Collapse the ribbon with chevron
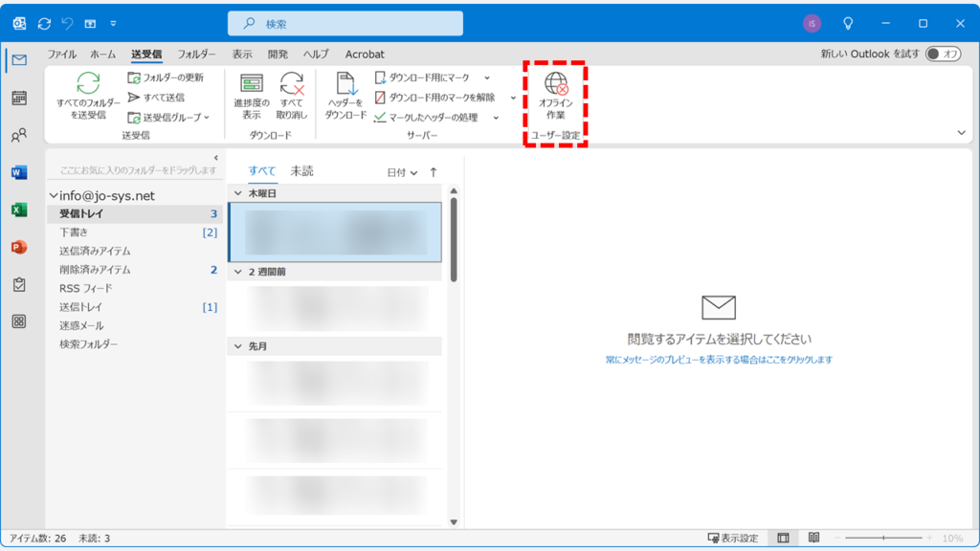The height and width of the screenshot is (551, 980). [x=961, y=132]
